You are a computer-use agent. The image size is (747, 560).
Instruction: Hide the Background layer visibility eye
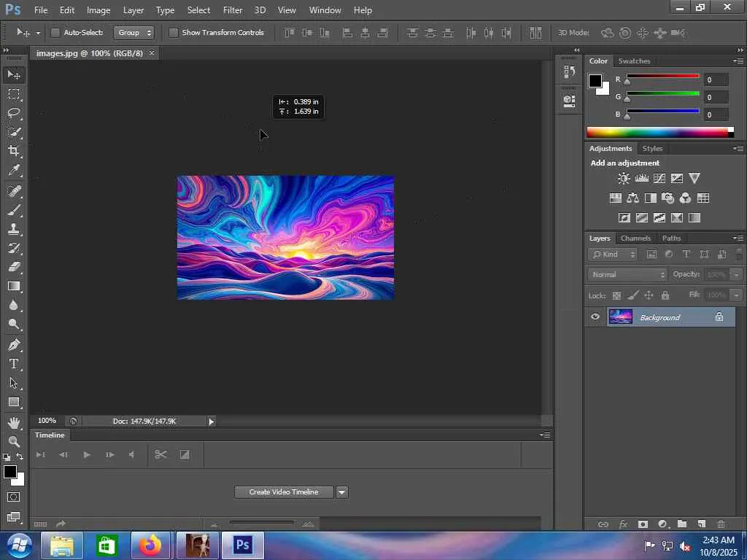click(x=595, y=316)
